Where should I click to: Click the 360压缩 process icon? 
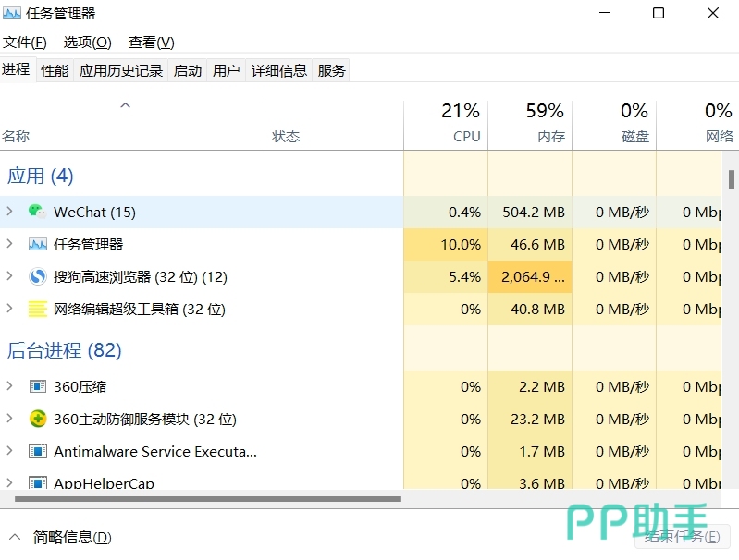pyautogui.click(x=37, y=386)
